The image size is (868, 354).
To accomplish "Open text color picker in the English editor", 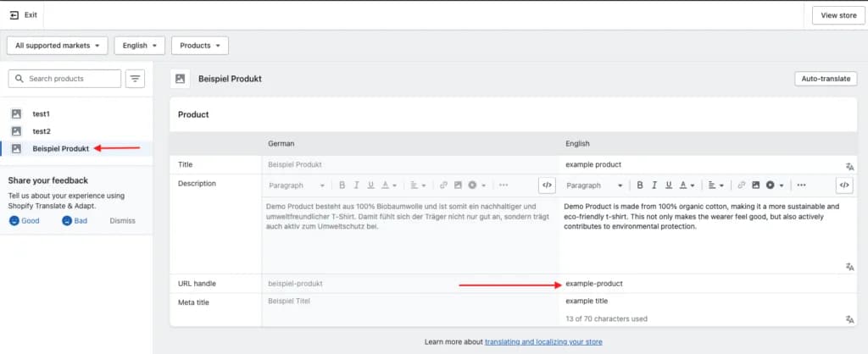I will [687, 185].
